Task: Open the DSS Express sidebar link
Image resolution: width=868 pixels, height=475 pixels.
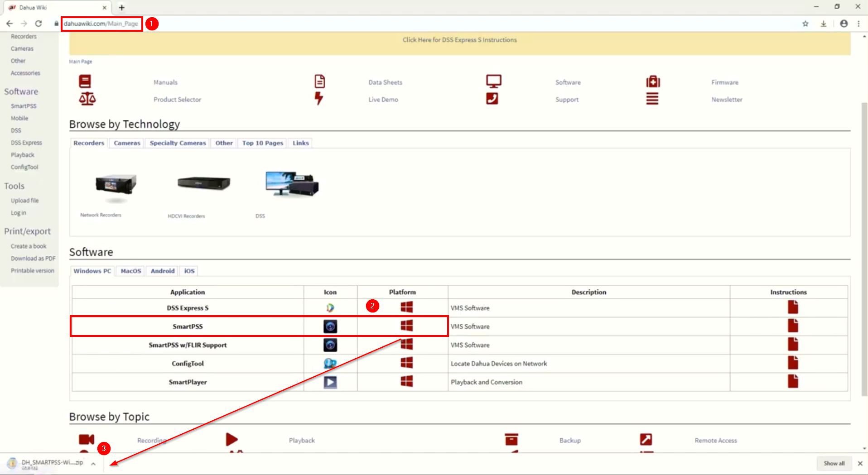Action: pyautogui.click(x=26, y=143)
